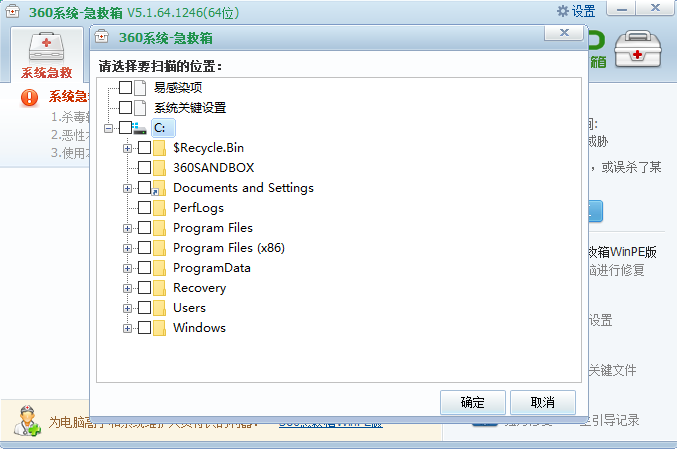Select the Users label

[190, 308]
